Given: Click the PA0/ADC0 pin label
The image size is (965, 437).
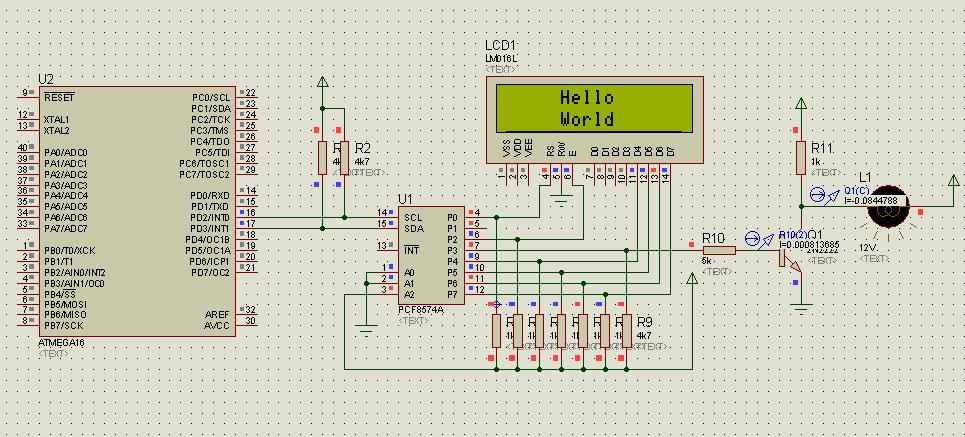Looking at the screenshot, I should (x=66, y=152).
